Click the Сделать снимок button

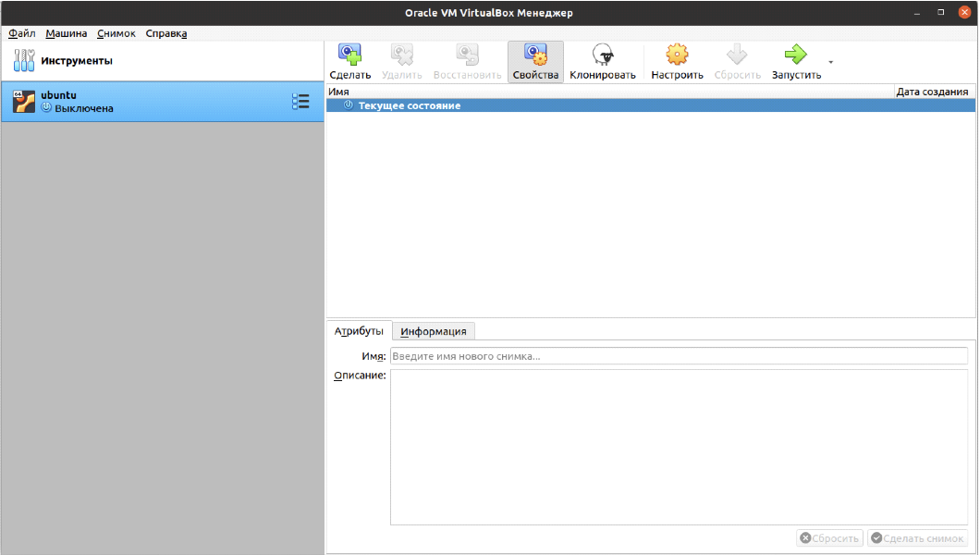917,538
